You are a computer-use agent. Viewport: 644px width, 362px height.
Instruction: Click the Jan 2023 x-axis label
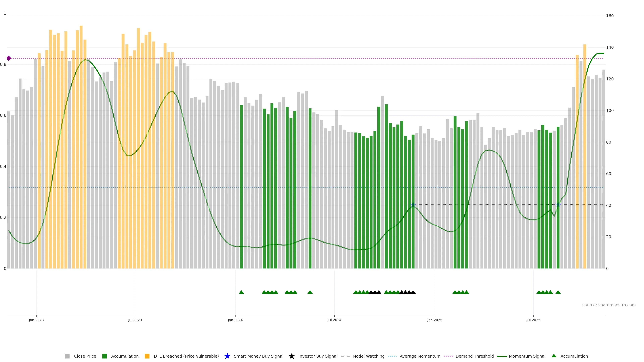tap(36, 320)
